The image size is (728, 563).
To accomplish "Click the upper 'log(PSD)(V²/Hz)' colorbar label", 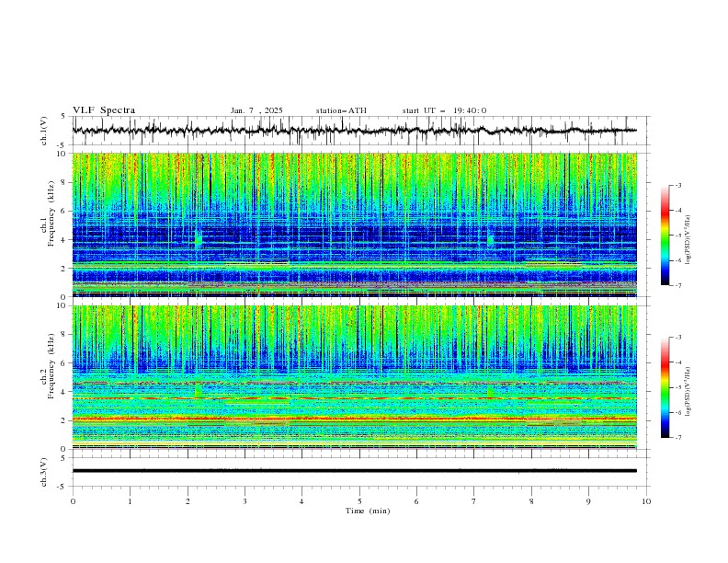I will (x=688, y=240).
